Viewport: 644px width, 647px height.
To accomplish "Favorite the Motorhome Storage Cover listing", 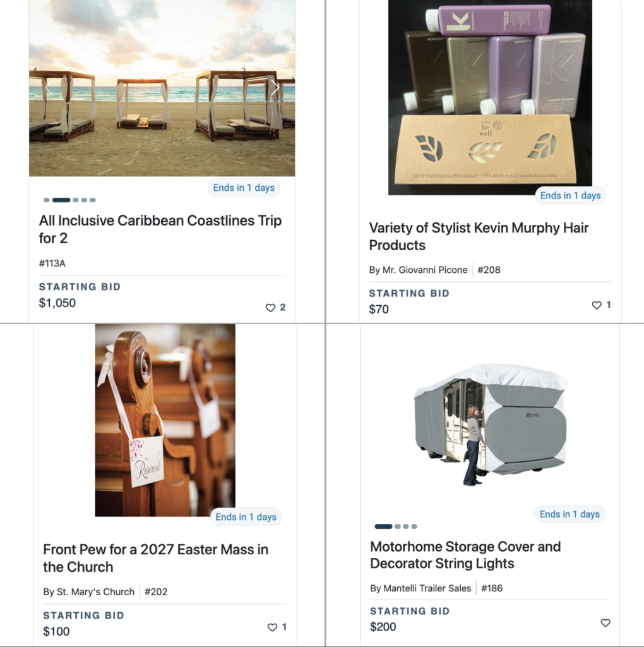I will (x=605, y=622).
